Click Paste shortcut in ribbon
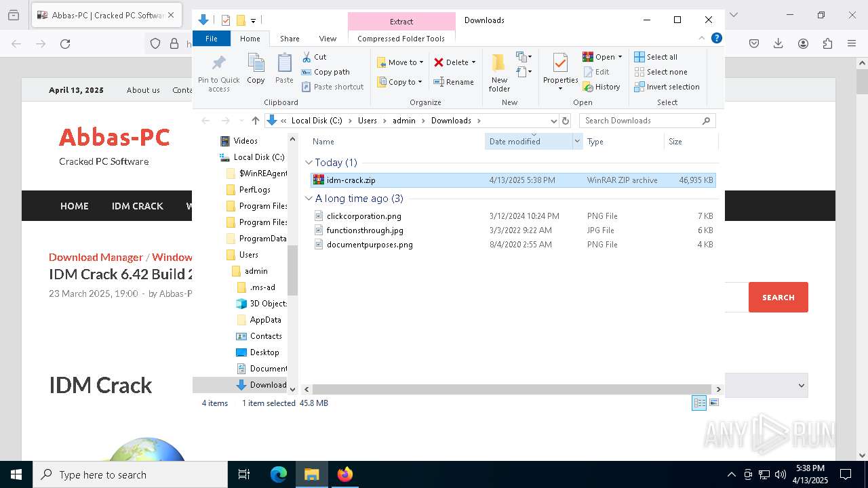The height and width of the screenshot is (488, 868). click(x=332, y=87)
